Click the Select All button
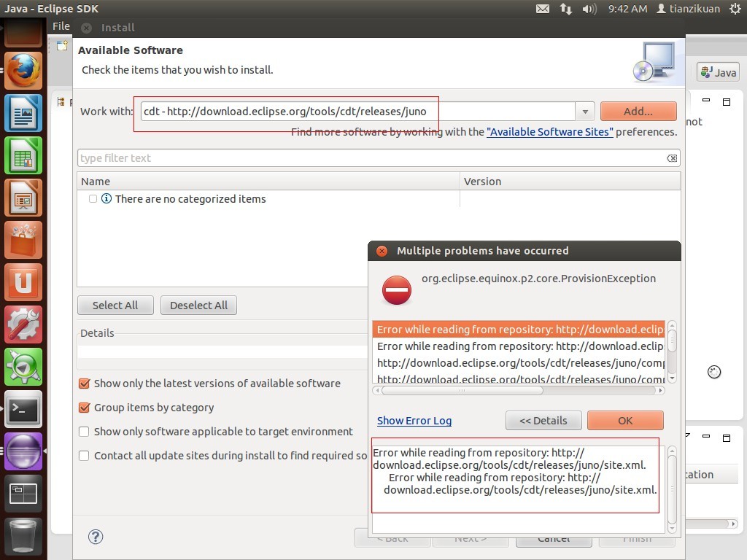Screen dimensions: 747x560 (x=115, y=306)
